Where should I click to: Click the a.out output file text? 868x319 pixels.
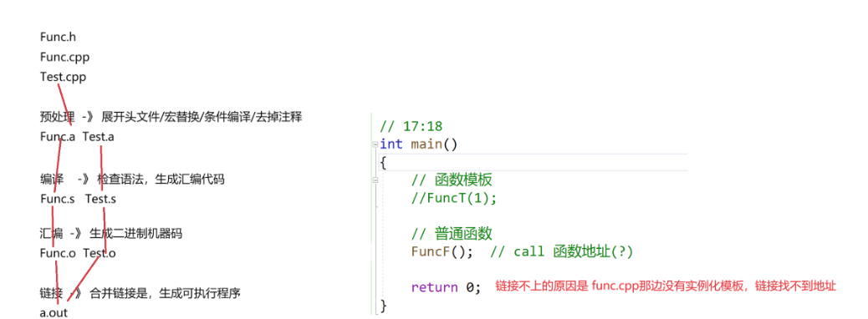(x=54, y=313)
